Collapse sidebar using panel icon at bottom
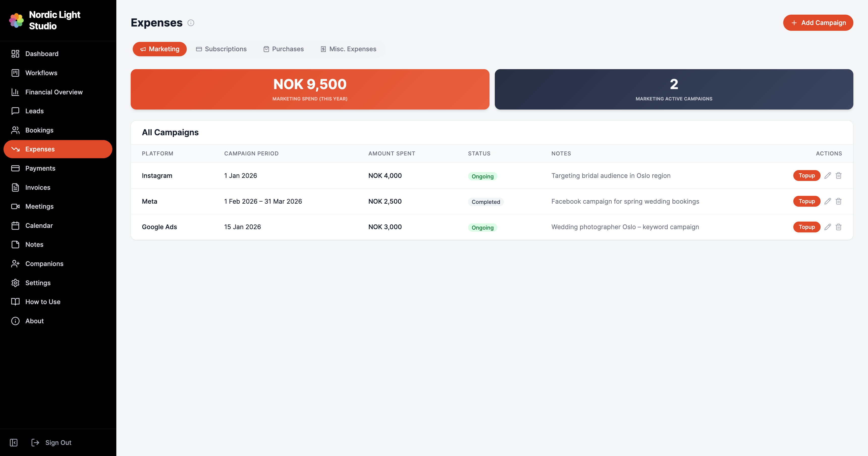Screen dimensions: 868x456 [x=14, y=443]
